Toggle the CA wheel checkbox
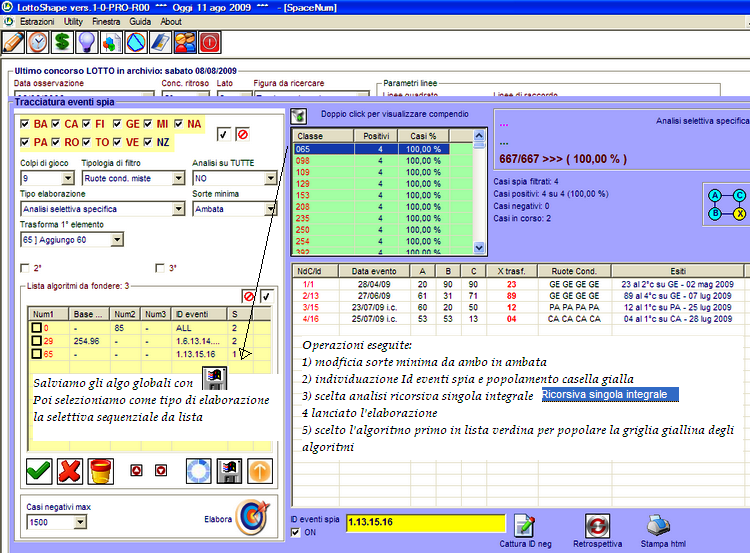 [55, 124]
